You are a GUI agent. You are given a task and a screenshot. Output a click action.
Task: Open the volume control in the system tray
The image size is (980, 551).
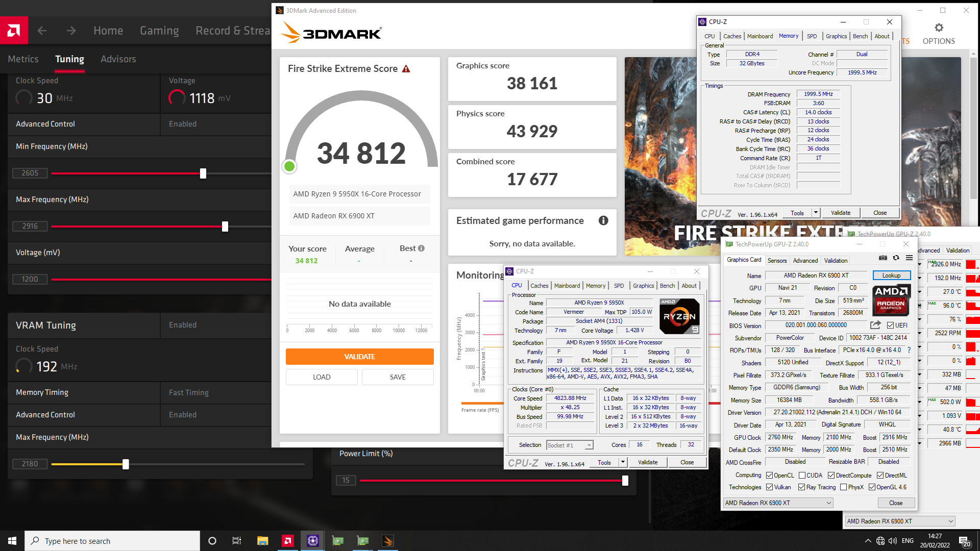[893, 541]
